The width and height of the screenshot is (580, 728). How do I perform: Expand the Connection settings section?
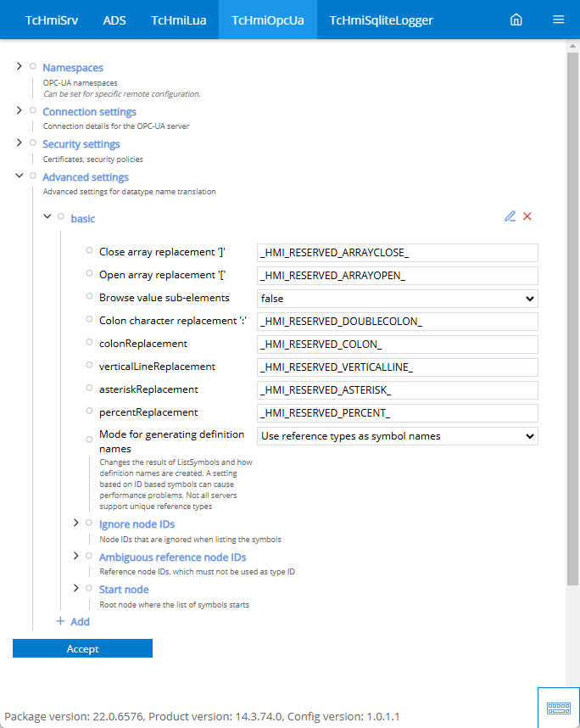19,110
